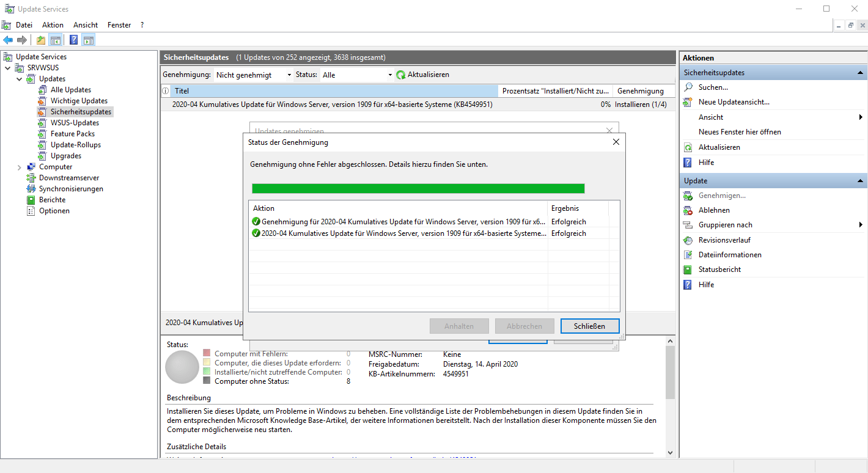Click the Aktualisieren refresh icon in filter bar
The image size is (868, 473).
401,75
